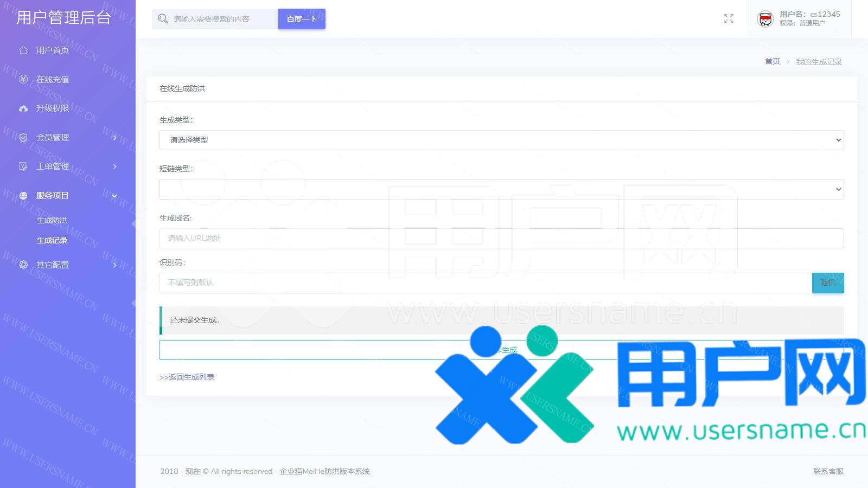
Task: Open the 生成防洪 submenu item
Action: pyautogui.click(x=52, y=220)
